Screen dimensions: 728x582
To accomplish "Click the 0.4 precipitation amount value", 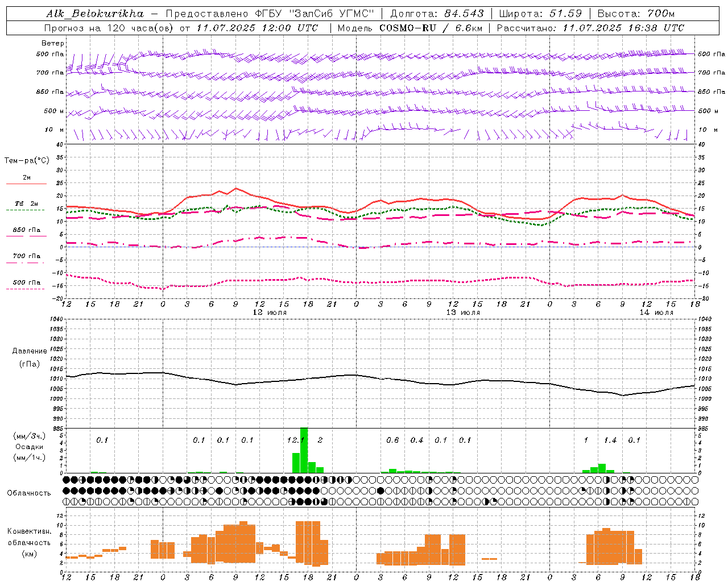I will (x=417, y=440).
